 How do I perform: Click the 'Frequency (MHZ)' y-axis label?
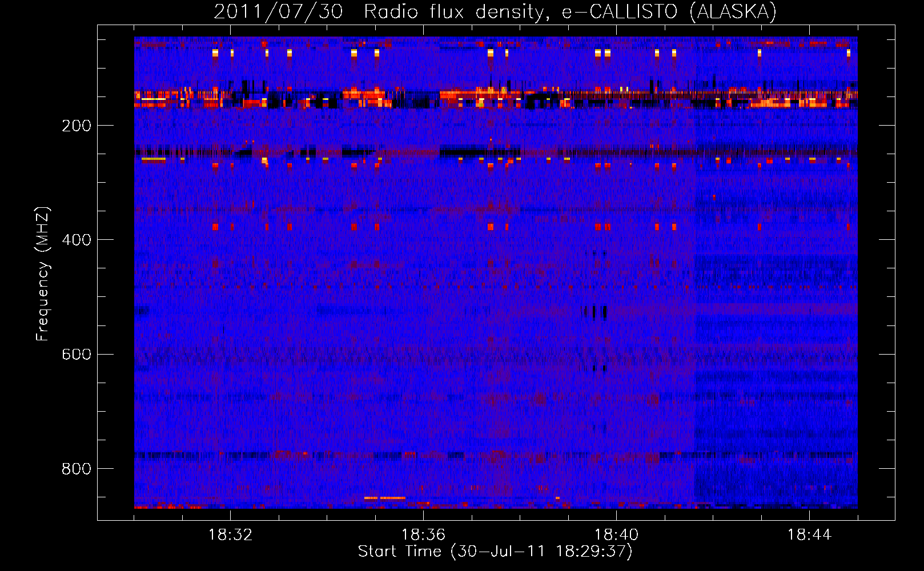(x=43, y=274)
